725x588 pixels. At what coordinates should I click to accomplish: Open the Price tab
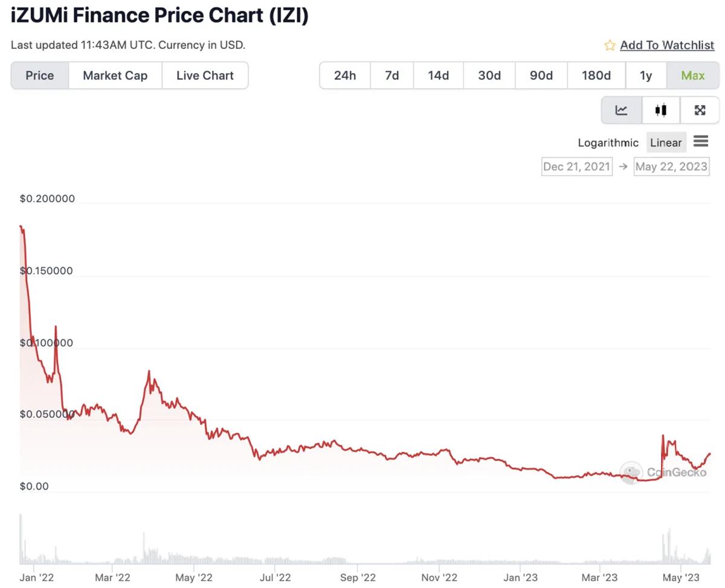40,75
